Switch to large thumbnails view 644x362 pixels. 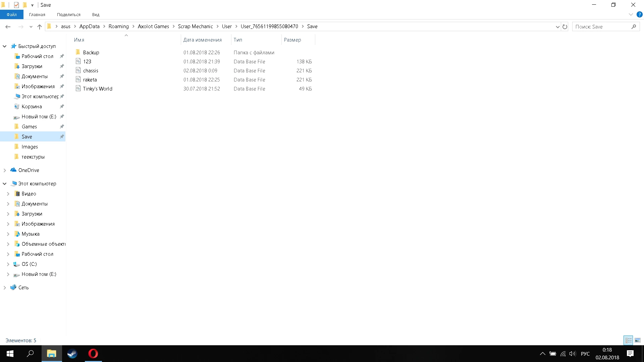[x=638, y=340]
